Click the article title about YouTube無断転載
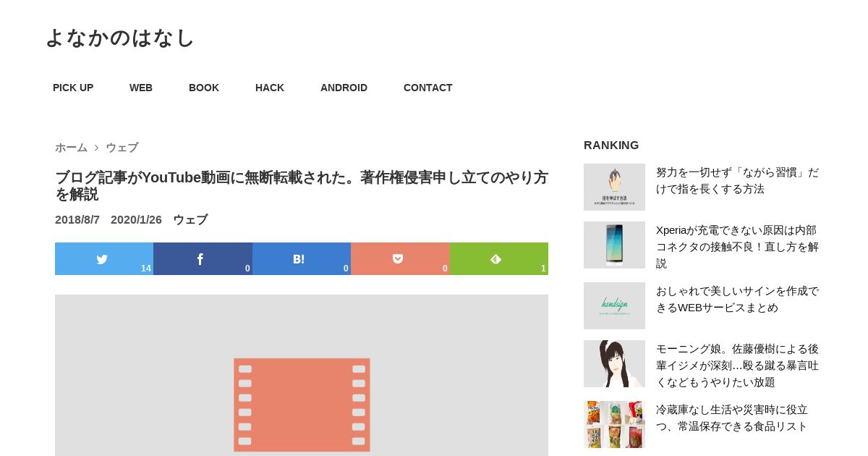 tap(302, 186)
